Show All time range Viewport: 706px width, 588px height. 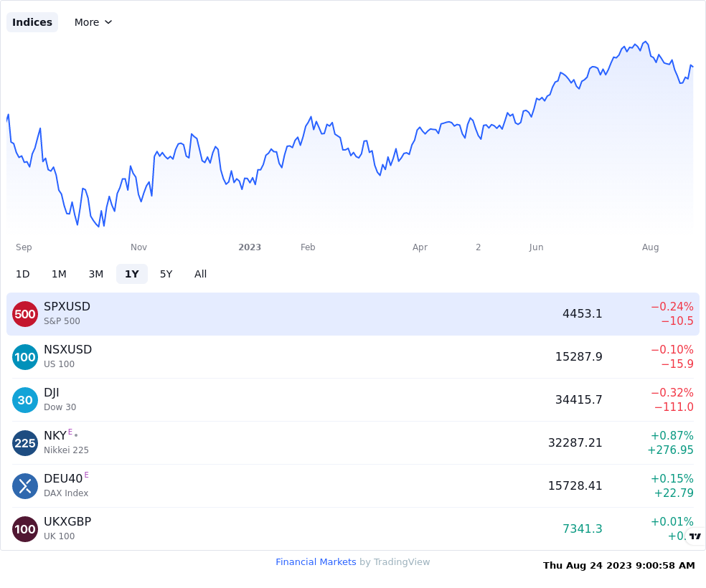tap(200, 274)
